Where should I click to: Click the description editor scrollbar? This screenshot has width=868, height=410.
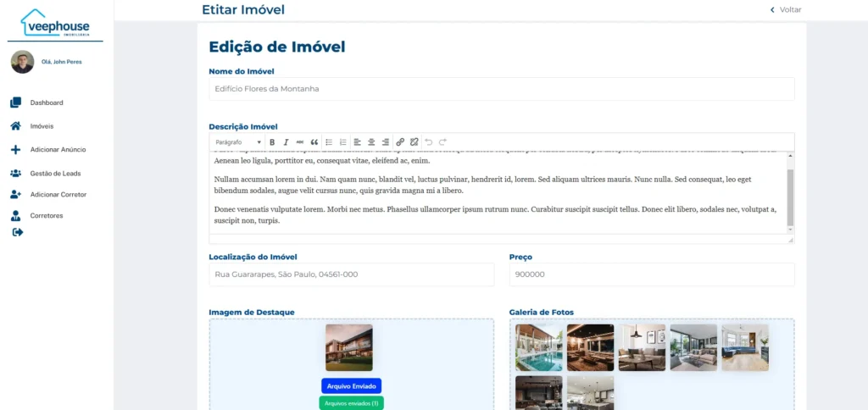(x=790, y=195)
